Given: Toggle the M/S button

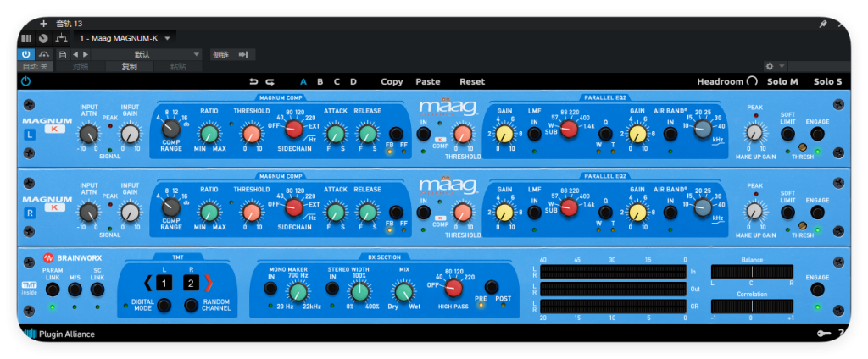Looking at the screenshot, I should coord(75,290).
